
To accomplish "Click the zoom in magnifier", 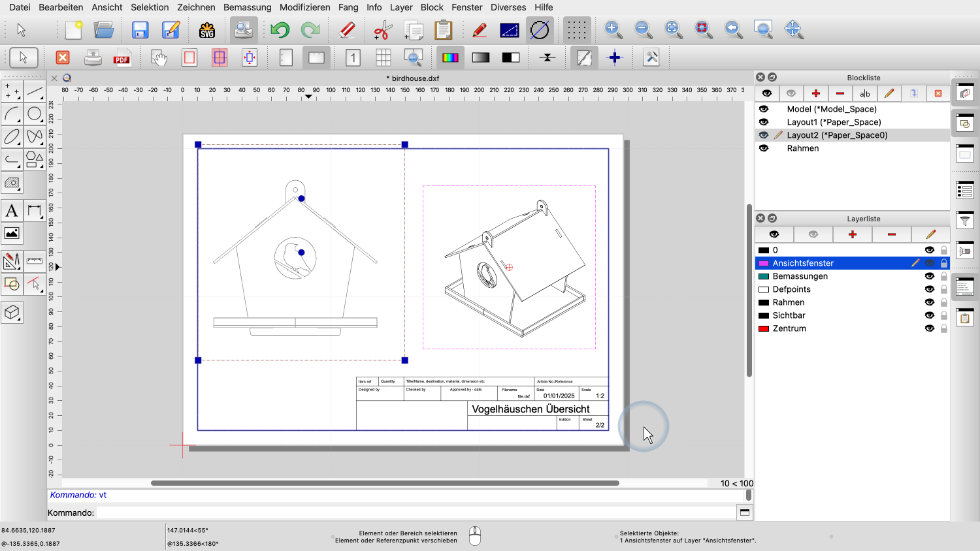I will pyautogui.click(x=613, y=29).
